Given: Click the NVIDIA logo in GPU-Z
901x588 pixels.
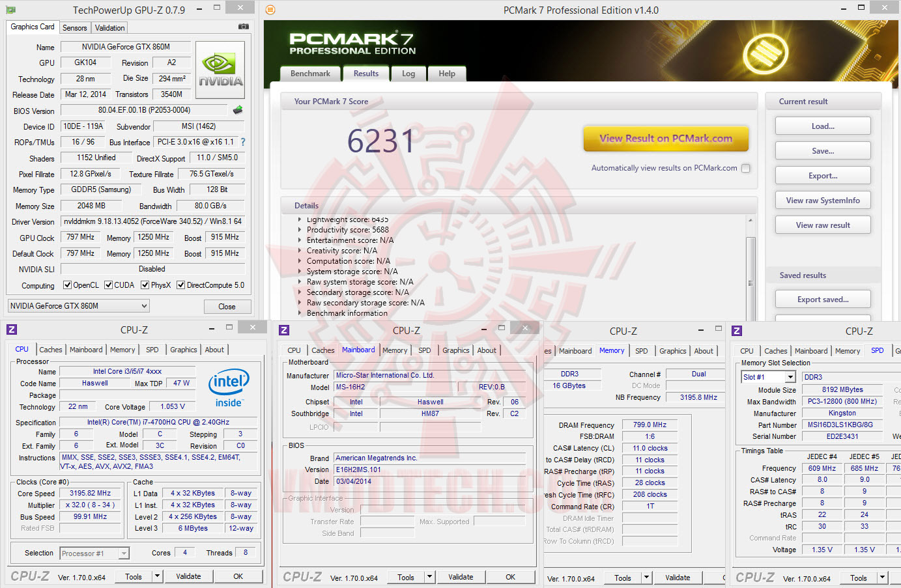Looking at the screenshot, I should point(220,70).
